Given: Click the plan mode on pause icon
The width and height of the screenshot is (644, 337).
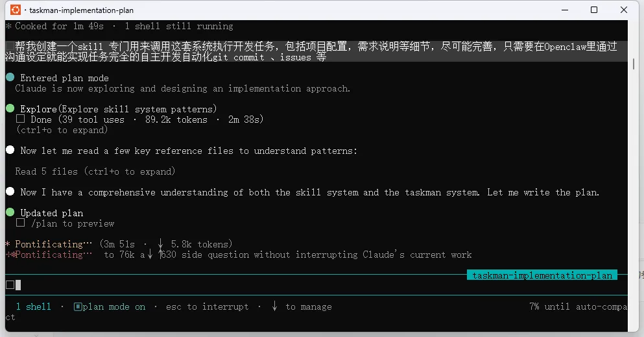Looking at the screenshot, I should (x=78, y=306).
